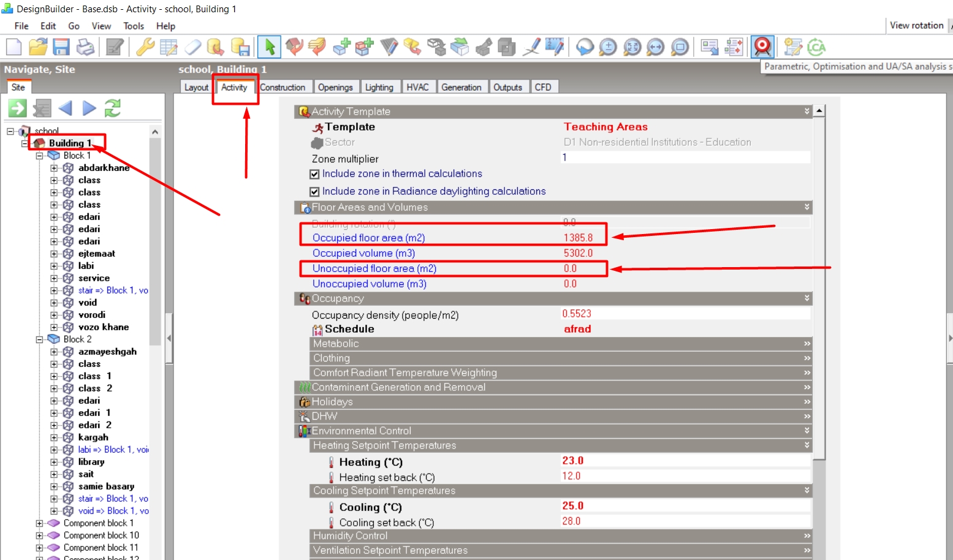This screenshot has width=953, height=560.
Task: Refresh the navigator with green arrows icon
Action: click(113, 108)
